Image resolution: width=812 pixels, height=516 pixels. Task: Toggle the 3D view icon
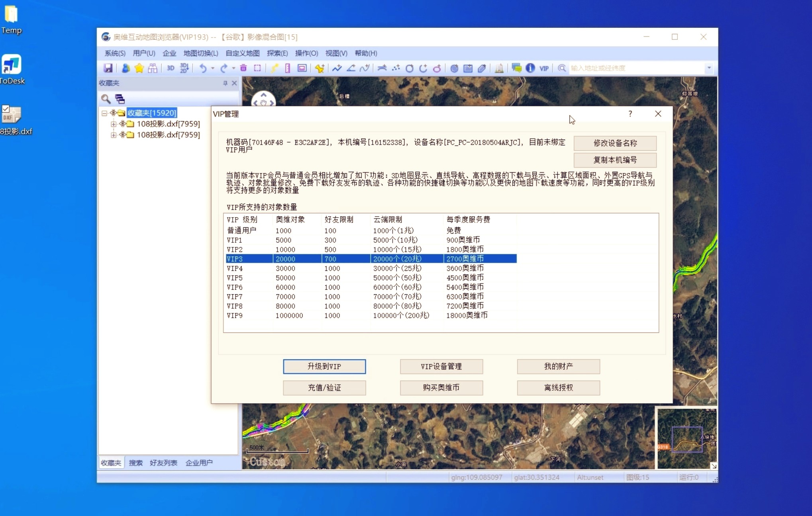(x=171, y=68)
